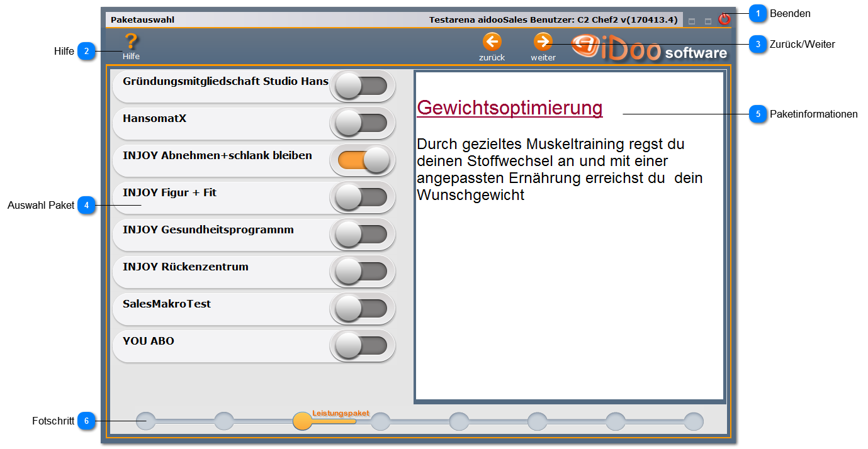
Task: Click the INJOY Abnehmen+schlank bleiben label
Action: click(x=217, y=155)
